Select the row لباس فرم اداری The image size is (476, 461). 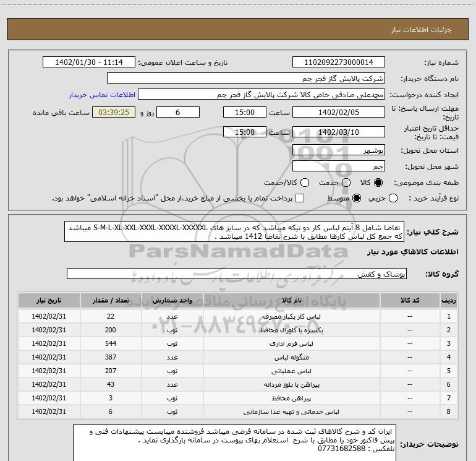tap(238, 343)
